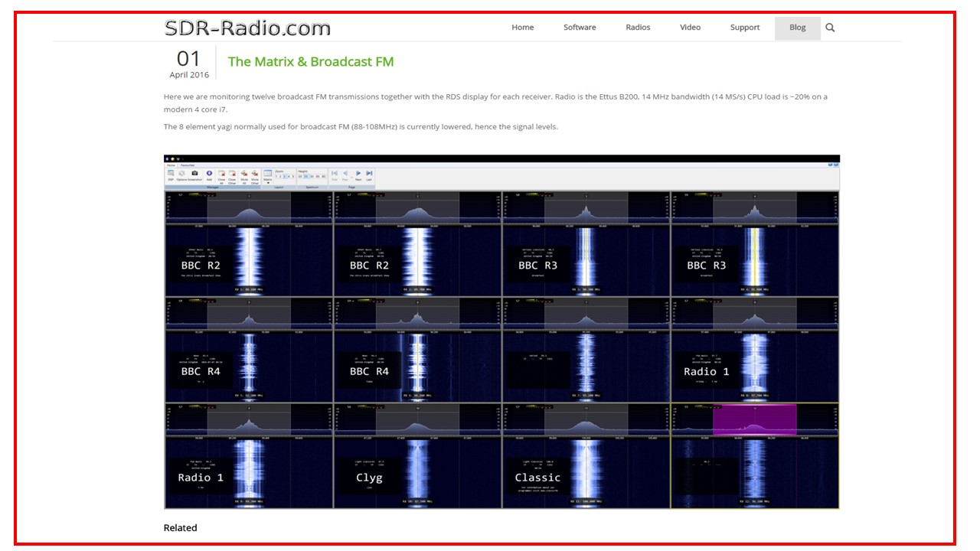Click the first BBC R3 receiver panel
Image resolution: width=980 pixels, height=551 pixels.
tap(586, 243)
